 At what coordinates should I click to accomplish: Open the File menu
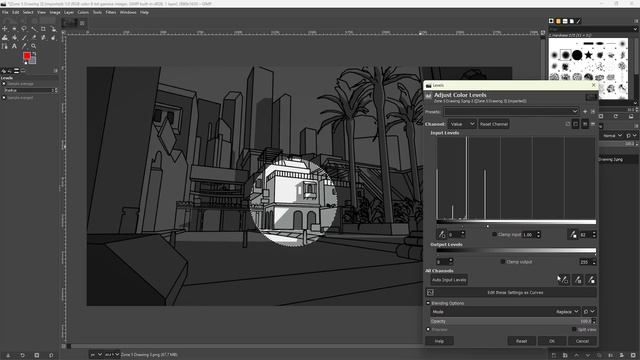5,12
